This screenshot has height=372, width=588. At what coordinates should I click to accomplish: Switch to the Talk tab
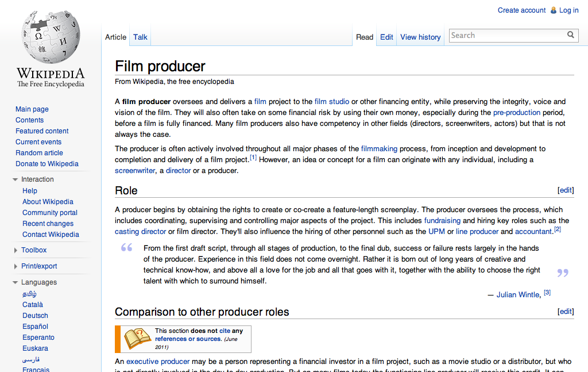point(140,37)
